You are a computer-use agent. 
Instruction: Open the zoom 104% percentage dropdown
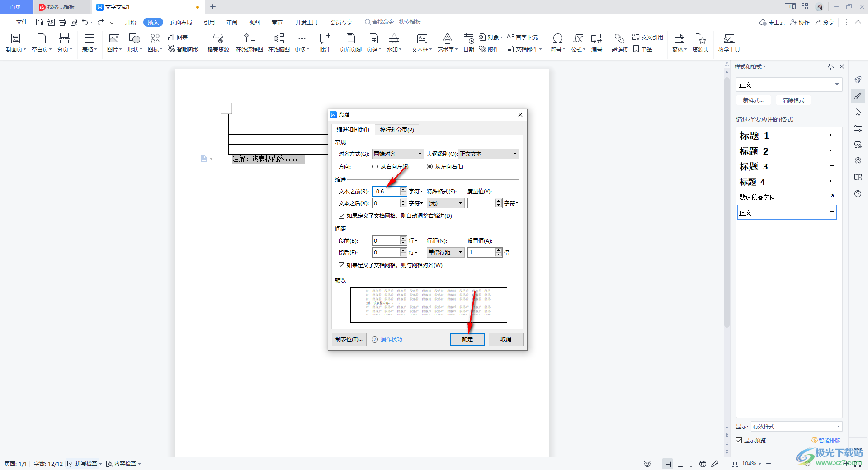(x=752, y=464)
